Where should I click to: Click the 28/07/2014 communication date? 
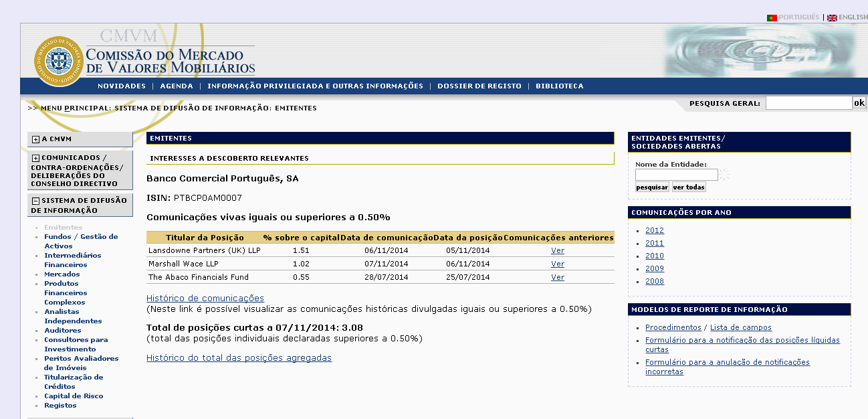(386, 277)
